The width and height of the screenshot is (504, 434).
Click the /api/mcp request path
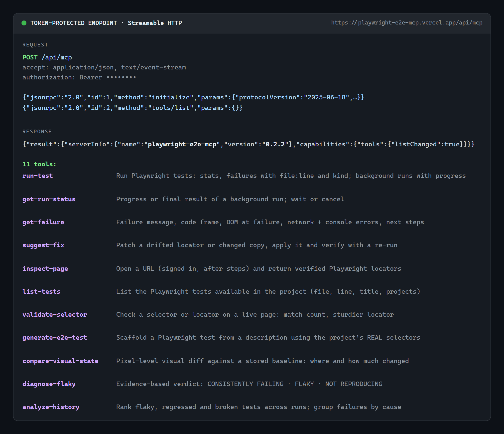[57, 57]
